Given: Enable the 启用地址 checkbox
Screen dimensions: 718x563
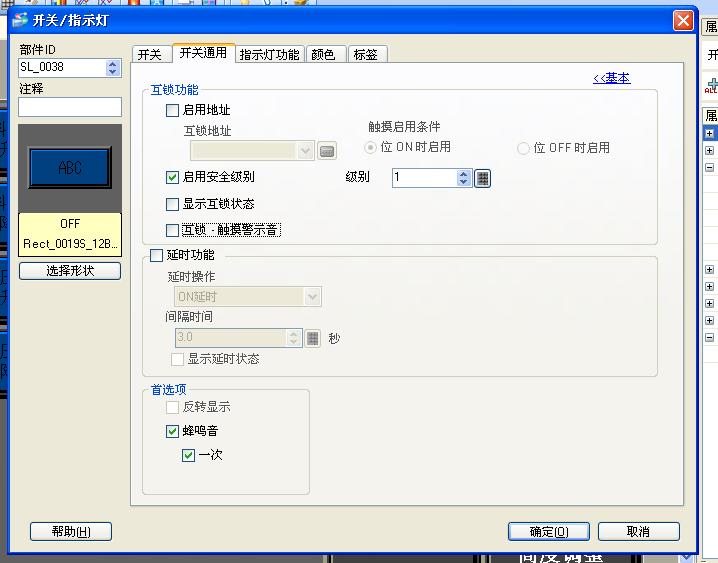Looking at the screenshot, I should pyautogui.click(x=173, y=111).
